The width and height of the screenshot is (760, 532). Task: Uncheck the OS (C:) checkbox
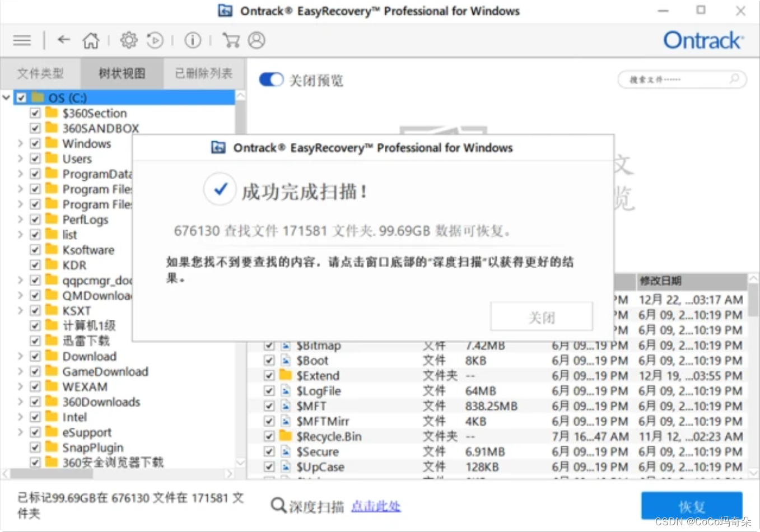pyautogui.click(x=21, y=97)
